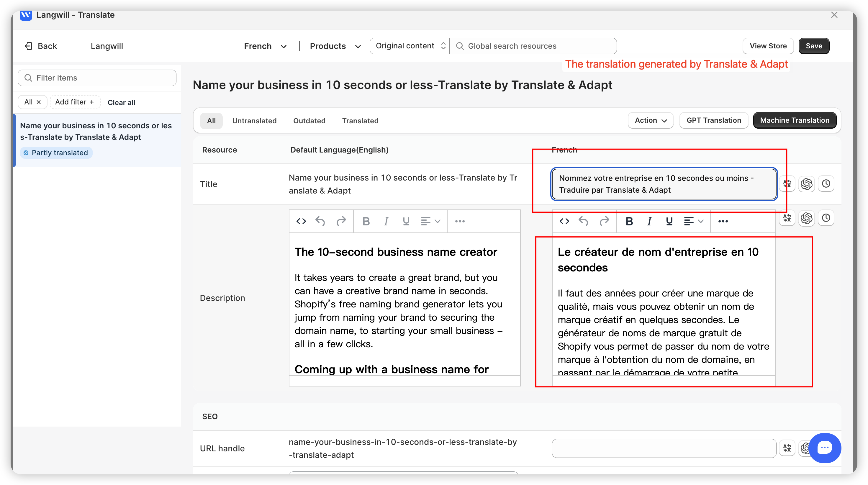868x485 pixels.
Task: Click the SEO section heading
Action: (210, 417)
